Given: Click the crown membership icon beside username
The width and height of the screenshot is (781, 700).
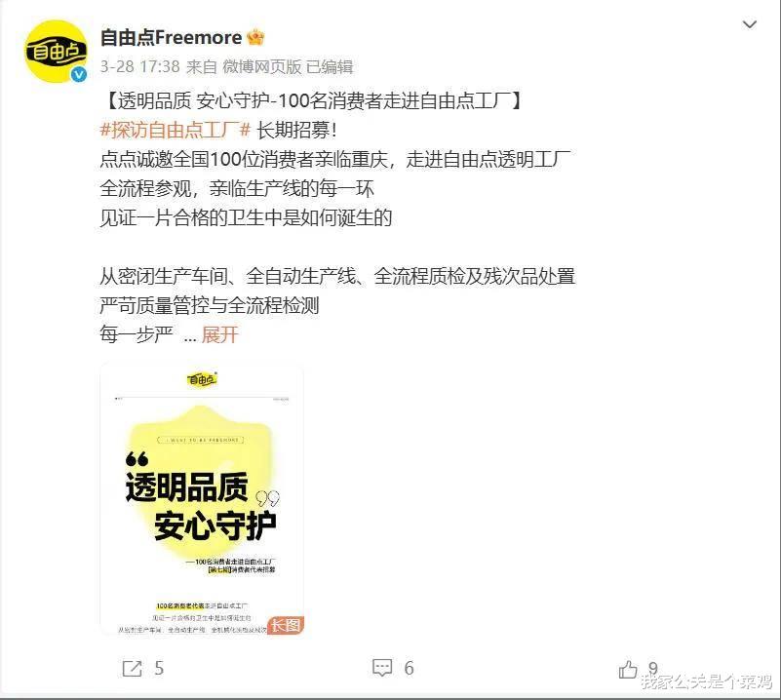Looking at the screenshot, I should (x=255, y=37).
